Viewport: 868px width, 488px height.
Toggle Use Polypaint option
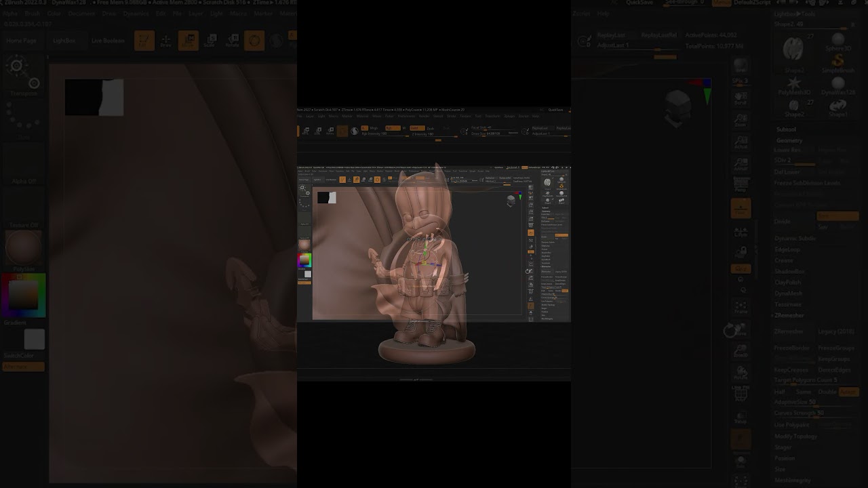coord(793,424)
